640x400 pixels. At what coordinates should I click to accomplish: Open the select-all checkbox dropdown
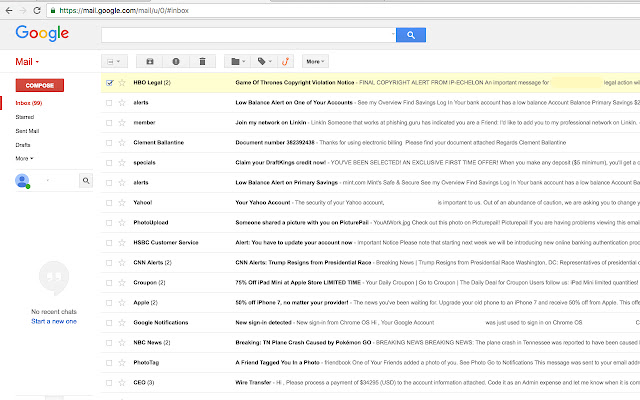114,62
